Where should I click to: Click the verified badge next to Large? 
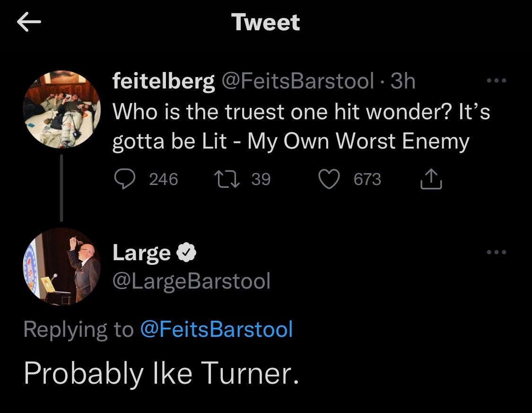click(x=186, y=253)
